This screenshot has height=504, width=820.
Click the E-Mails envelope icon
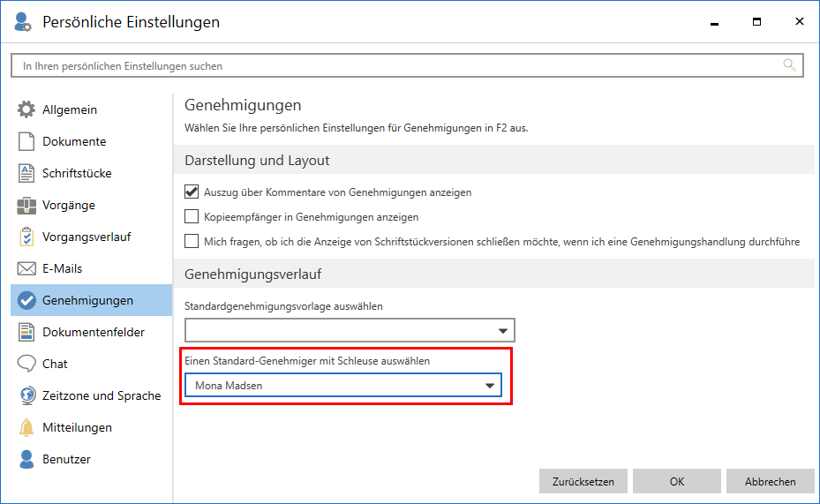(26, 269)
